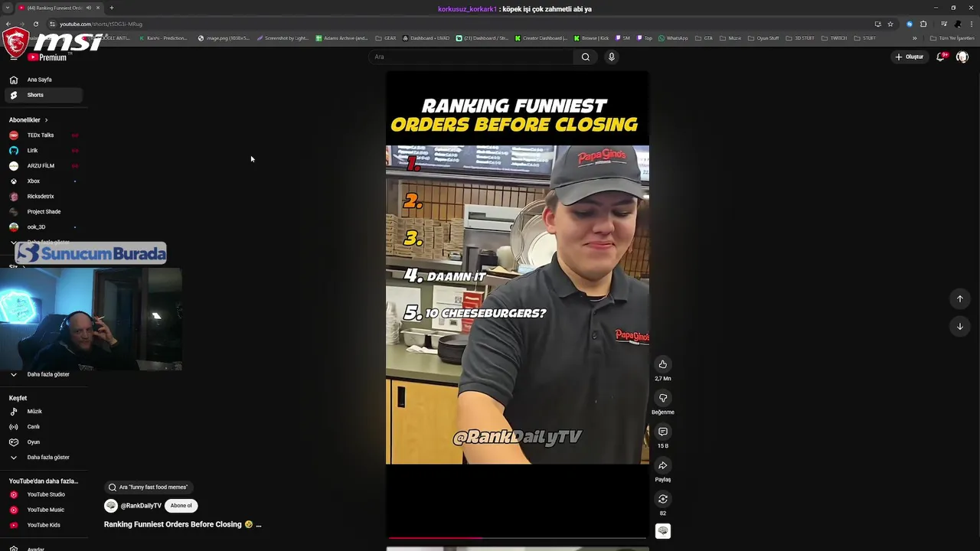Open the sound source thumbnail below remix
Image resolution: width=980 pixels, height=551 pixels.
click(x=663, y=531)
